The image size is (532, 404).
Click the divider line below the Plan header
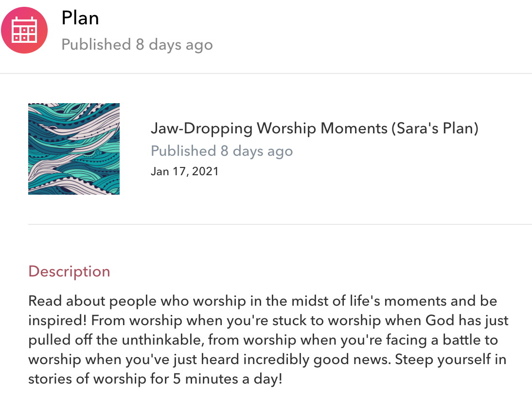[x=266, y=73]
